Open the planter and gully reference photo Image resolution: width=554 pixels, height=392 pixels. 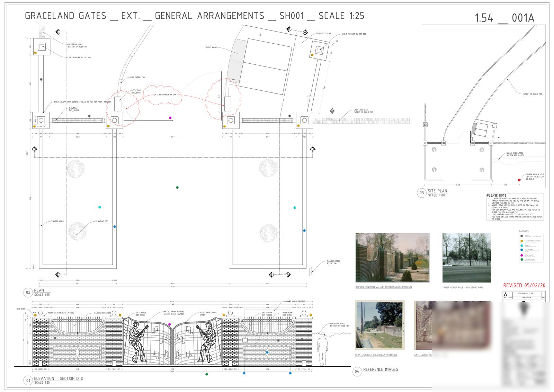click(x=379, y=325)
